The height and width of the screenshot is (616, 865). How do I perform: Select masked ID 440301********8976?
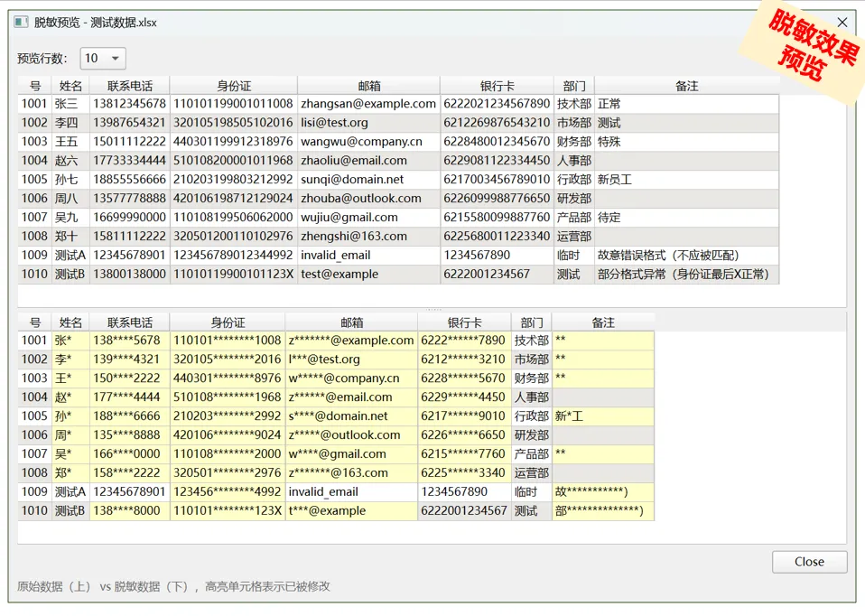pyautogui.click(x=228, y=378)
